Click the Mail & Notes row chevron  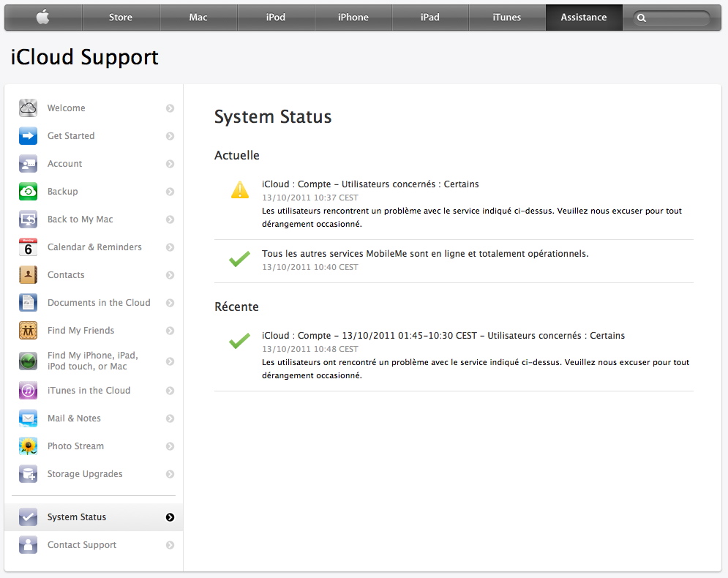click(170, 419)
